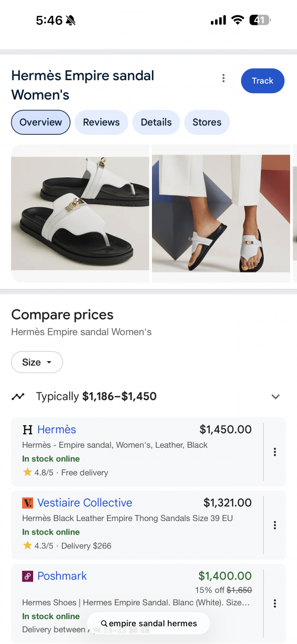297x644 pixels.
Task: View the white sandals product photo
Action: 80,213
